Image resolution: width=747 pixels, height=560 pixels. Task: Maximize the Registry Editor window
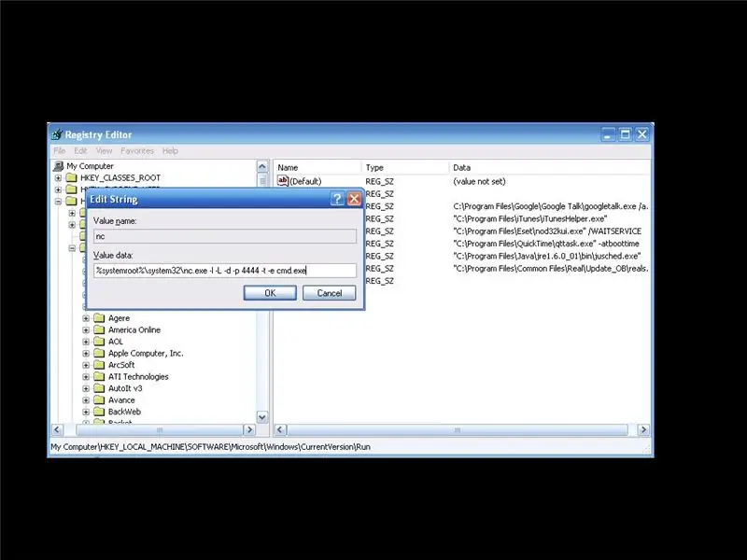click(x=625, y=134)
